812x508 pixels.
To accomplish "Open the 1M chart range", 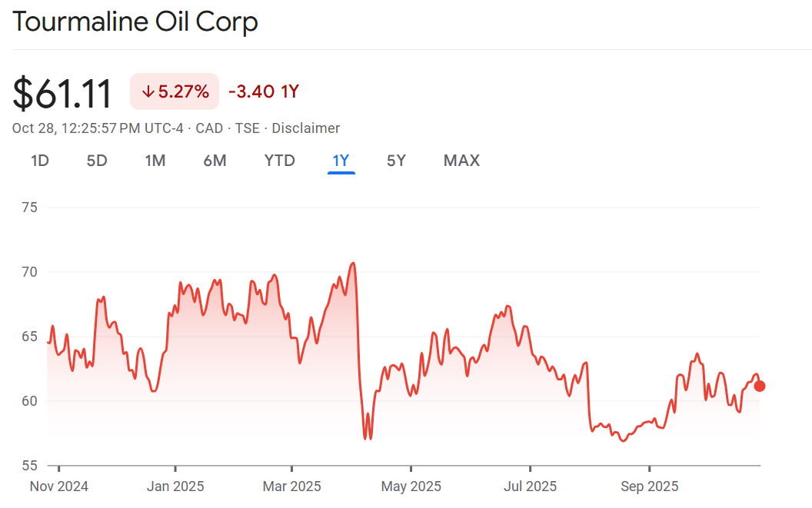I will click(155, 161).
